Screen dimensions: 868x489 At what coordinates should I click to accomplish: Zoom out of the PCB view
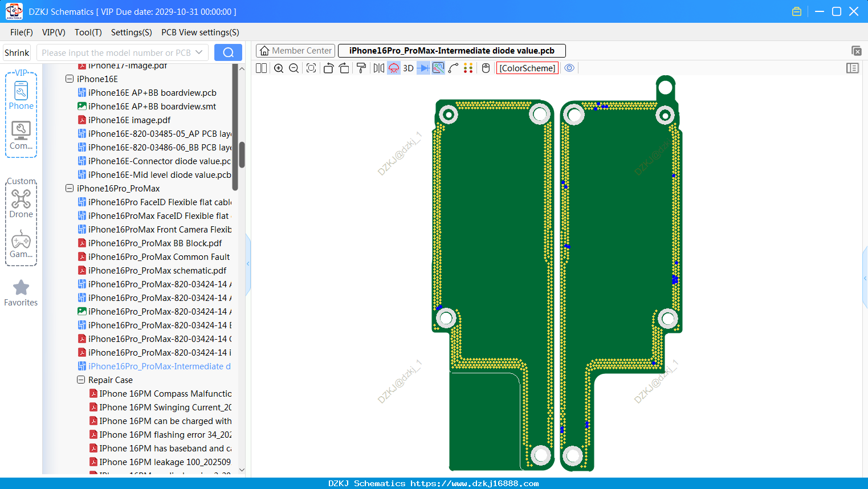tap(294, 68)
